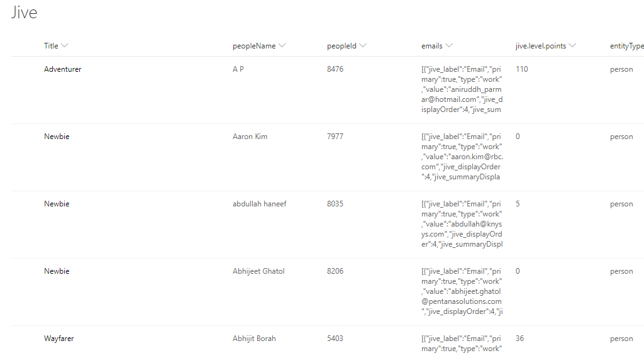Select the peopleId value 8035
Screen dimensions: 644x353
(335, 204)
